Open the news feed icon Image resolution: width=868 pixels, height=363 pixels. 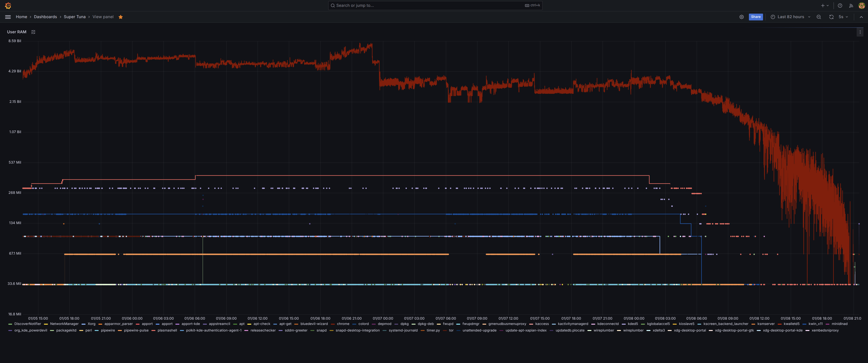coord(851,6)
